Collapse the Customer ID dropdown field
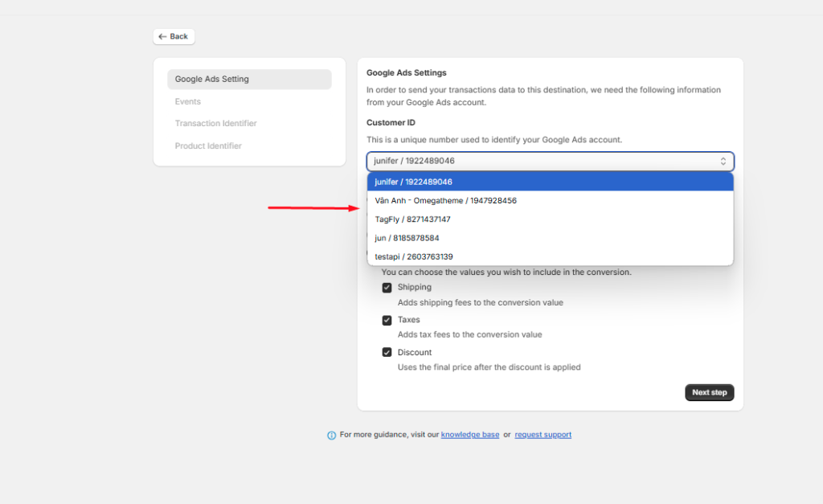The width and height of the screenshot is (823, 504). coord(550,162)
